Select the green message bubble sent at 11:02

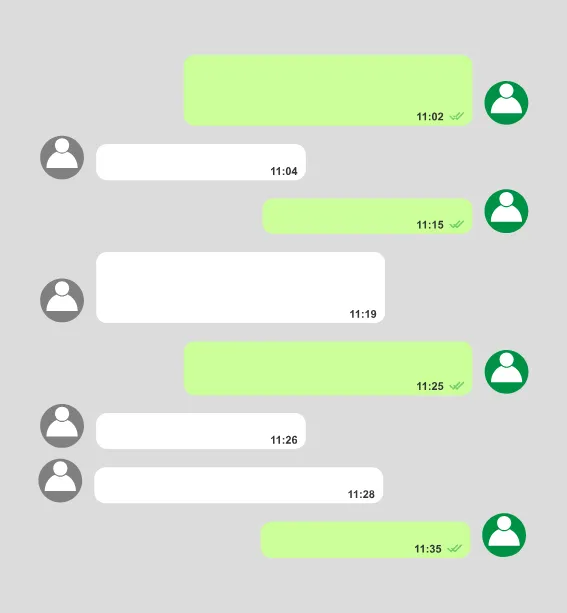[x=328, y=90]
